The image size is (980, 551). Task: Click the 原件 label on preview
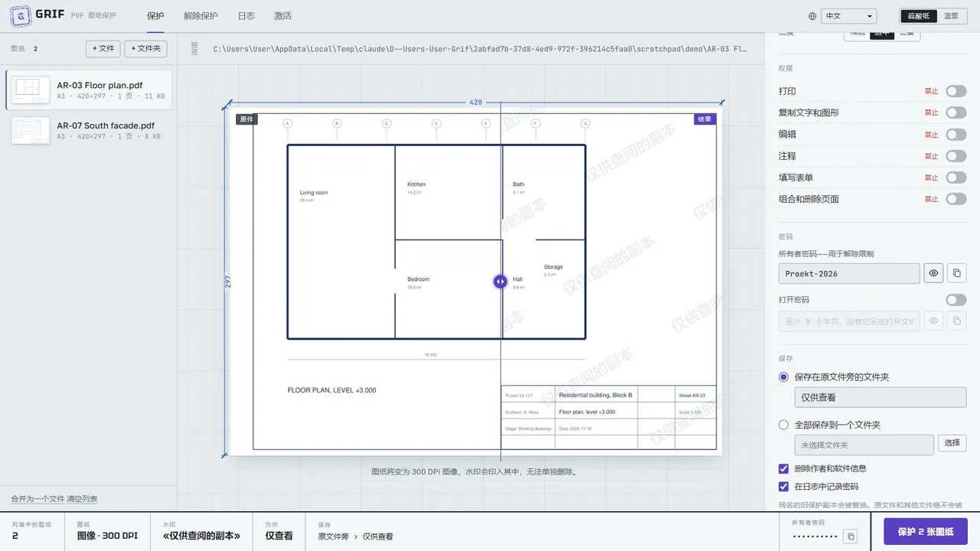247,119
